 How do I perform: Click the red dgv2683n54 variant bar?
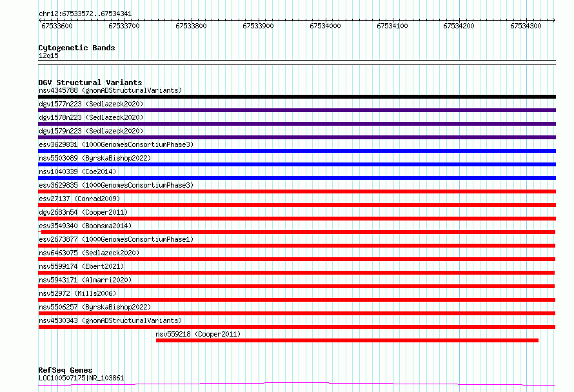click(x=297, y=219)
